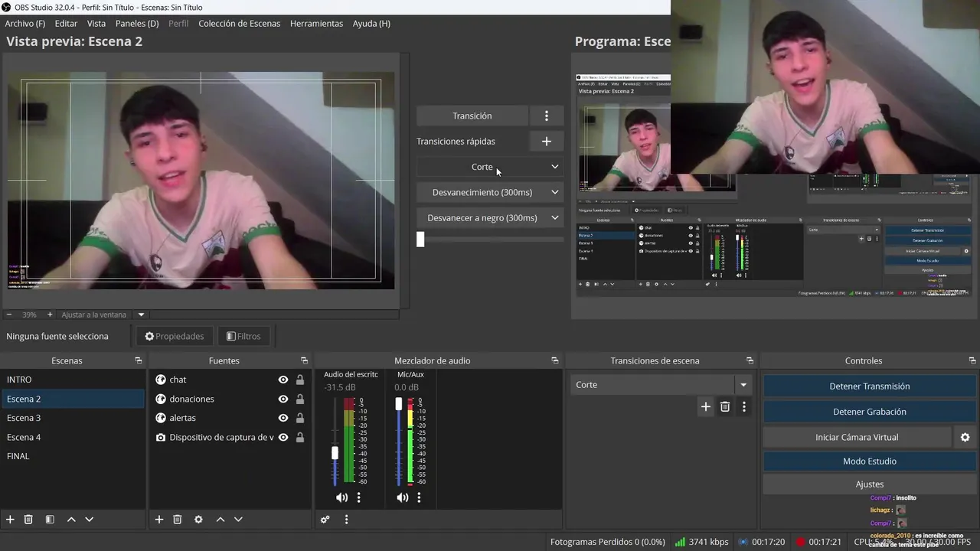
Task: Open Transición options three dots
Action: pos(547,116)
